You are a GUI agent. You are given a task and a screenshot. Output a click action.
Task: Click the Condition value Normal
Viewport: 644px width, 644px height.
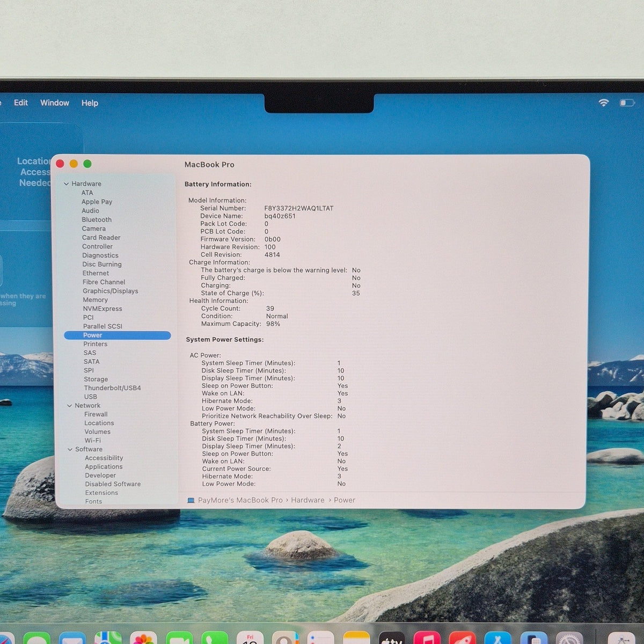277,316
